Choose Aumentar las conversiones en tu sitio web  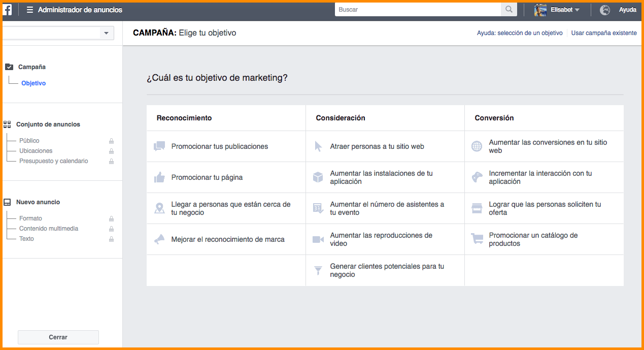pyautogui.click(x=548, y=146)
